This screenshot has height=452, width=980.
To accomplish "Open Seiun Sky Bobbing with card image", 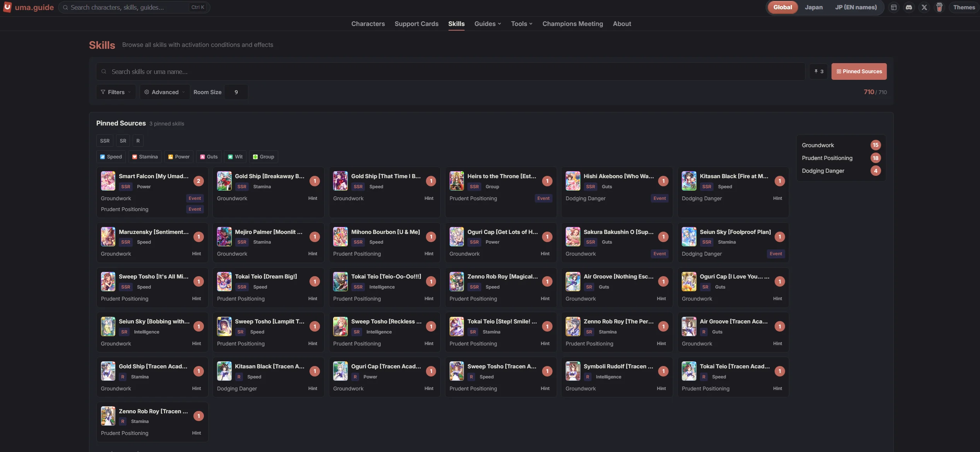I will [x=108, y=327].
